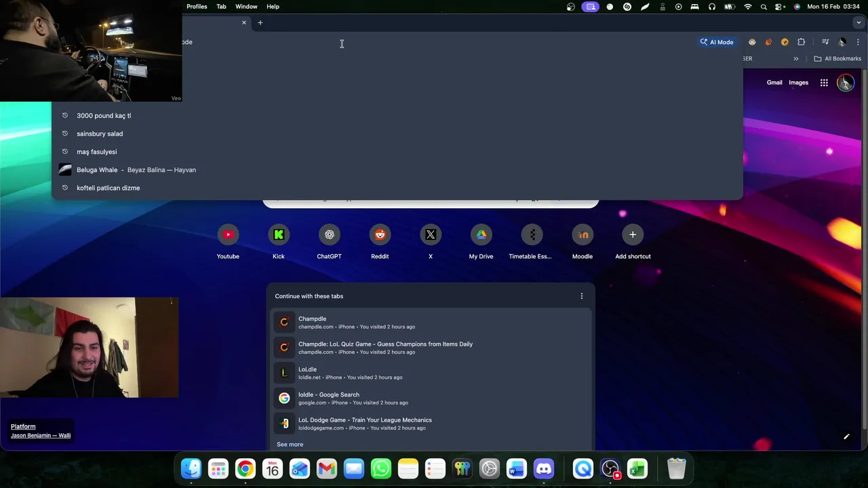Open Discord from the Dock
The height and width of the screenshot is (488, 868).
coord(544,468)
